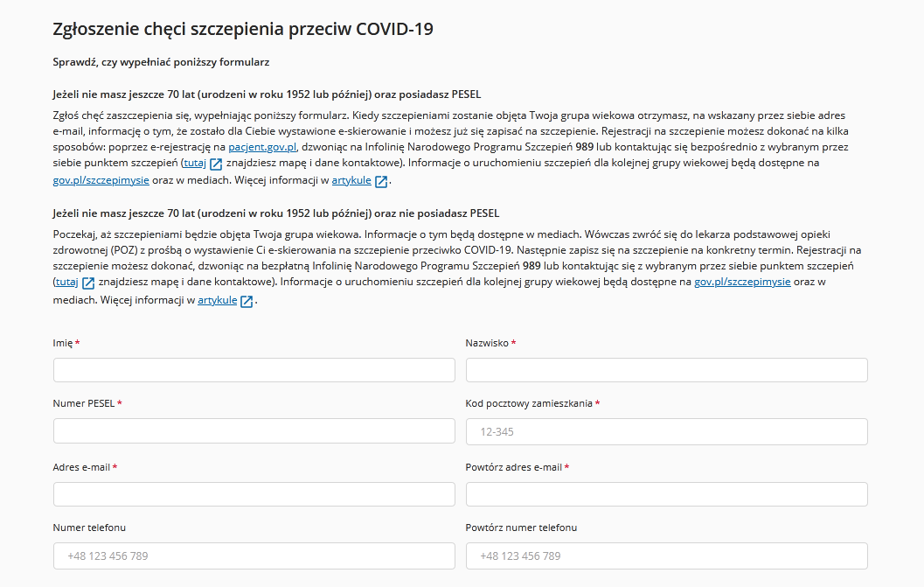Open the pacjent.gov.pl link
The image size is (924, 587).
pos(262,147)
